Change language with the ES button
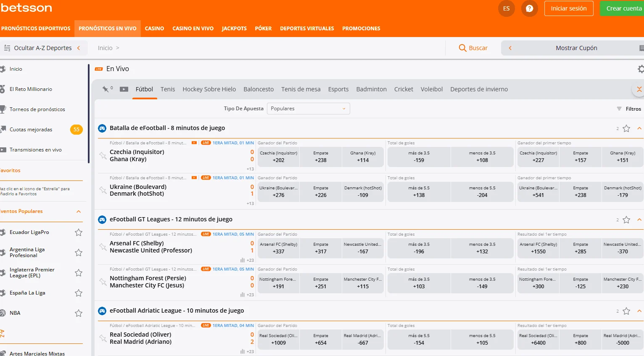Image resolution: width=644 pixels, height=356 pixels. (x=507, y=8)
